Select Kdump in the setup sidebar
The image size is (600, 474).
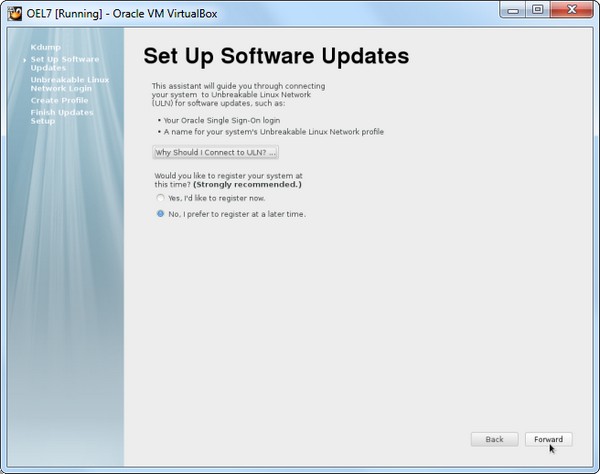pyautogui.click(x=45, y=47)
